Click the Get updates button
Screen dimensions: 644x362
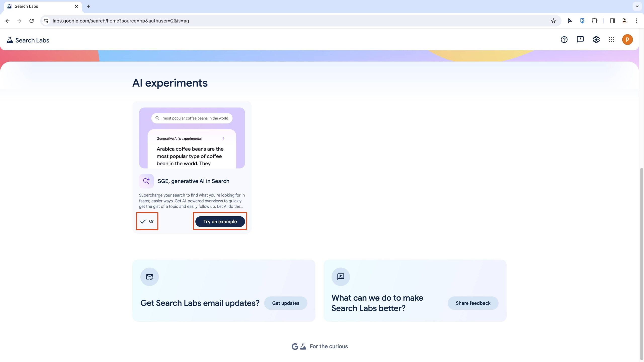click(286, 303)
